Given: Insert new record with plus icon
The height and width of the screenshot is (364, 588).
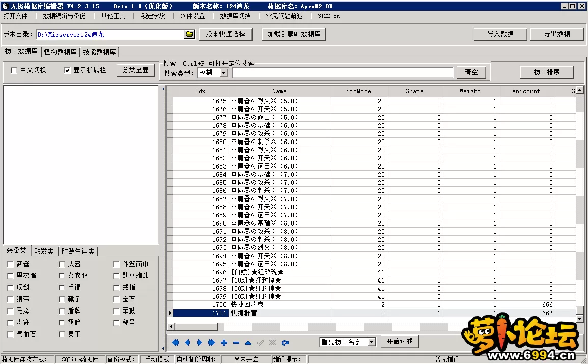Looking at the screenshot, I should pos(224,342).
